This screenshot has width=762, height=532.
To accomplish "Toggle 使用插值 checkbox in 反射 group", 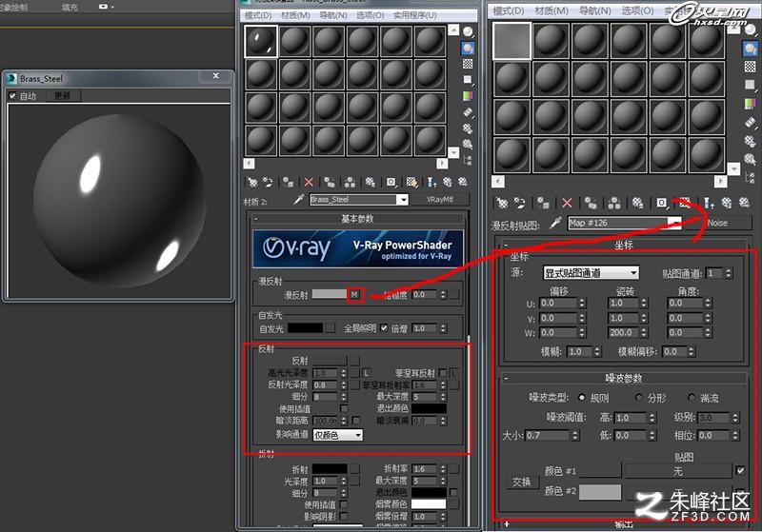I will tap(344, 408).
